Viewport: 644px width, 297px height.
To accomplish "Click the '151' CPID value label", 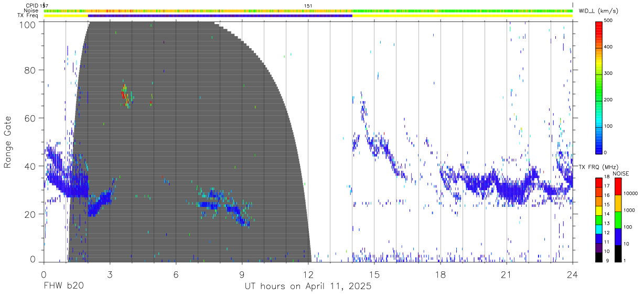I will [308, 6].
